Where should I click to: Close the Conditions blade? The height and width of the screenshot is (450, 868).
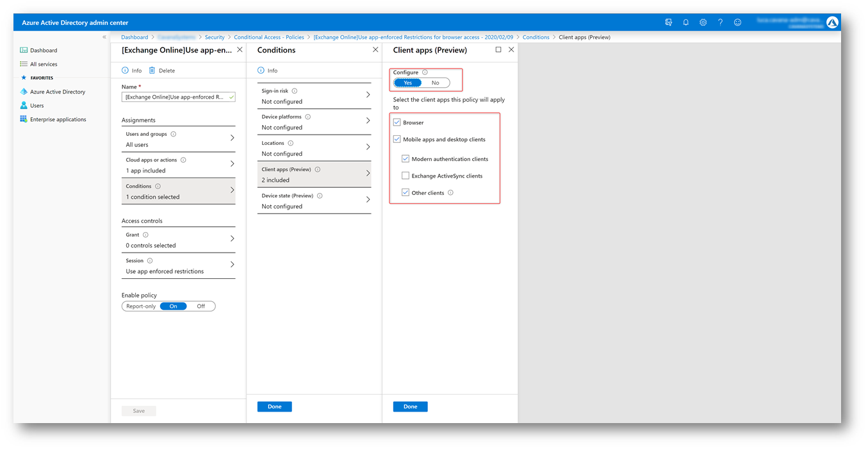pyautogui.click(x=375, y=50)
